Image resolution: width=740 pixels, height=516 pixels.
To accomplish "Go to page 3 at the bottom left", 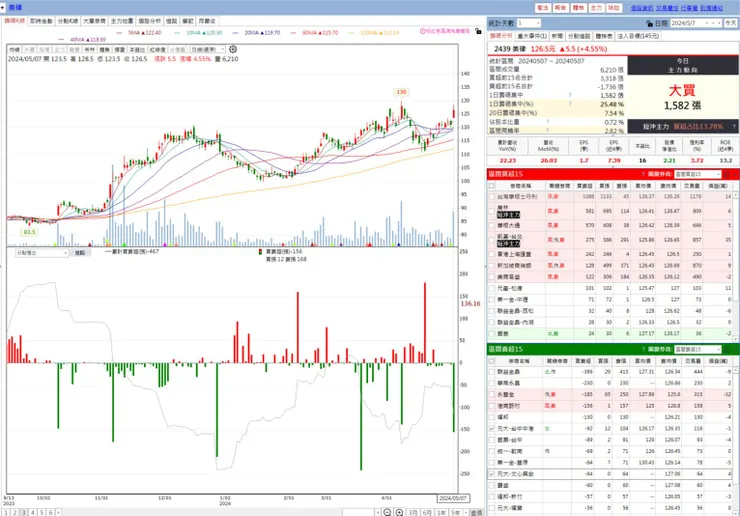I will pos(24,512).
